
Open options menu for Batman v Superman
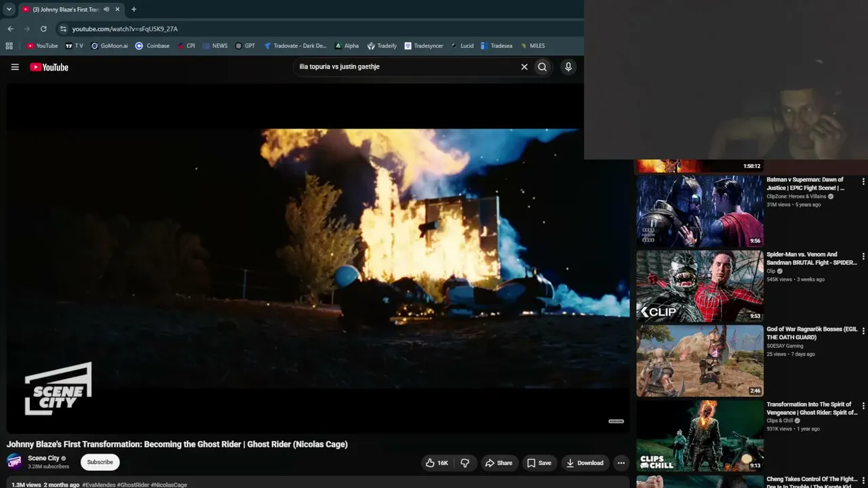click(x=863, y=182)
